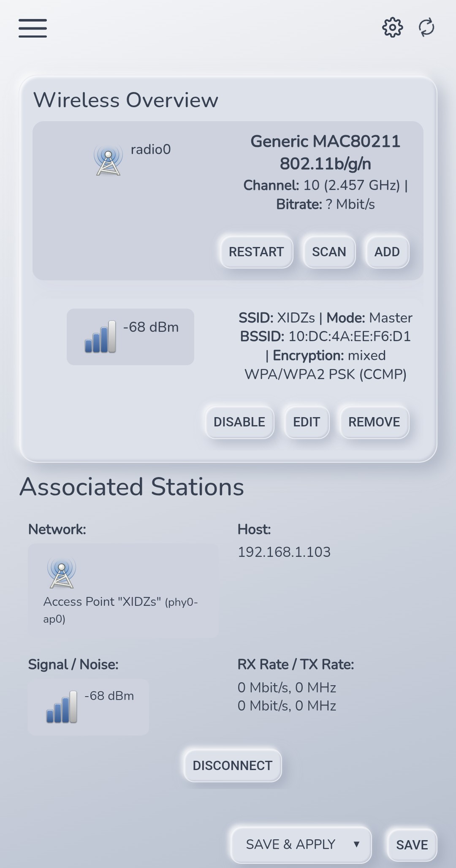This screenshot has width=456, height=868.
Task: Click the radio0 label
Action: pos(151,149)
